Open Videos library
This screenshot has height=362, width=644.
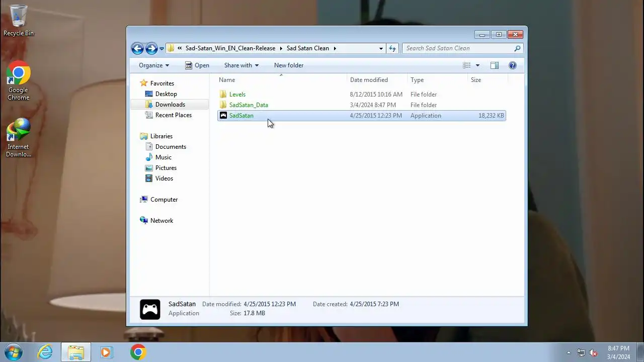(x=164, y=178)
